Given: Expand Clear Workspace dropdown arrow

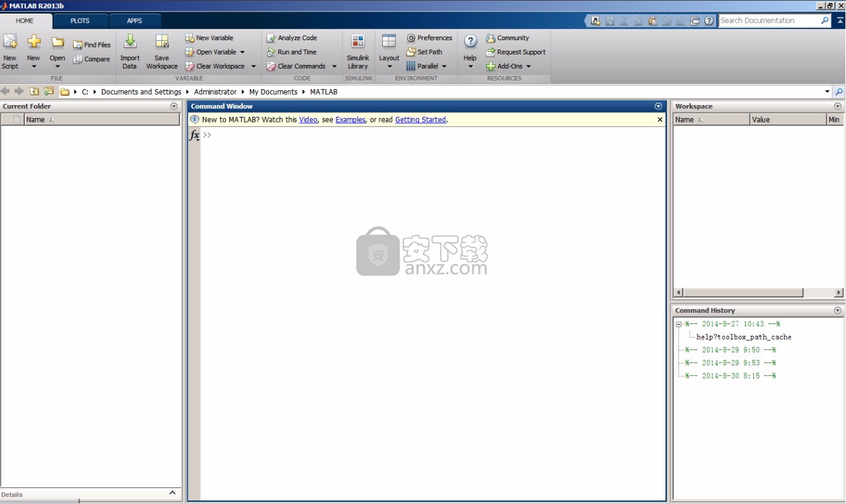Looking at the screenshot, I should 254,66.
